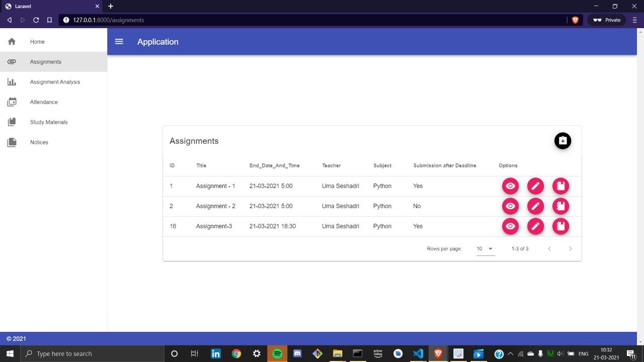Open the hamburger navigation menu
Image resolution: width=644 pixels, height=362 pixels.
(x=119, y=42)
